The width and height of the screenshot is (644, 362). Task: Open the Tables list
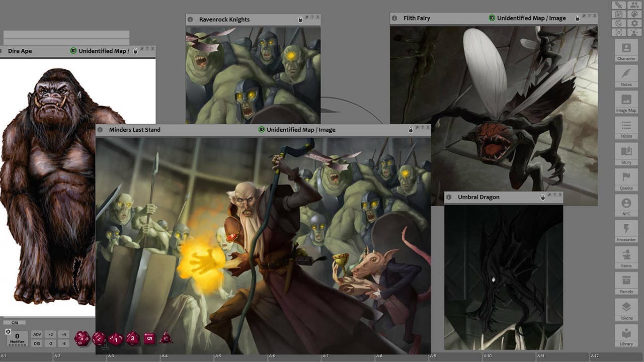pyautogui.click(x=626, y=128)
